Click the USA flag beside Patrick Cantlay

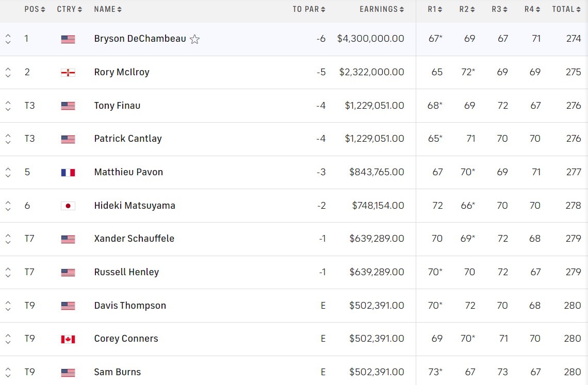coord(68,139)
